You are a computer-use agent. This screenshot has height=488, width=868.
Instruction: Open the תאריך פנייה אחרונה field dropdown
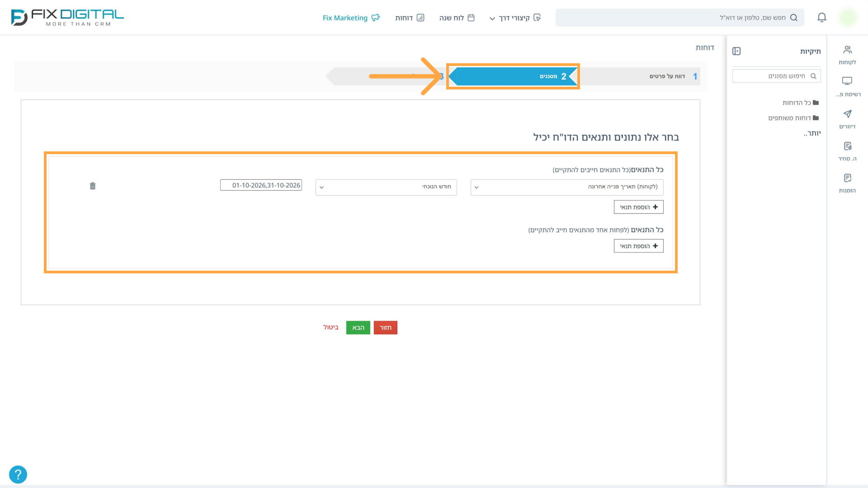point(567,187)
